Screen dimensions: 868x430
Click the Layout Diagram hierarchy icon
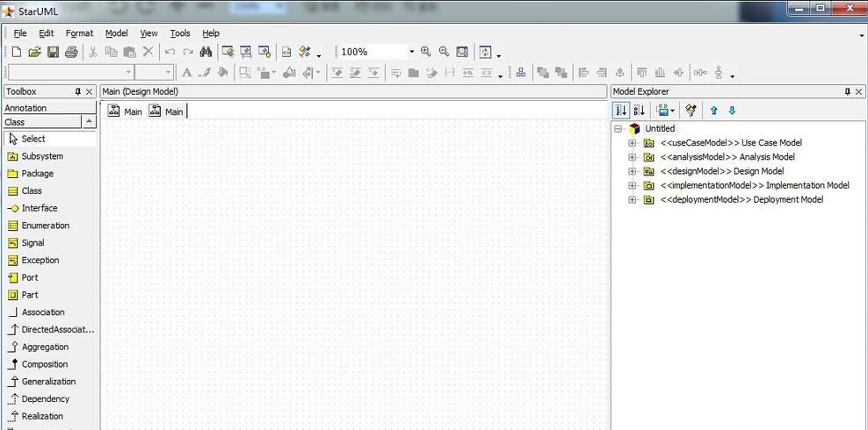521,73
